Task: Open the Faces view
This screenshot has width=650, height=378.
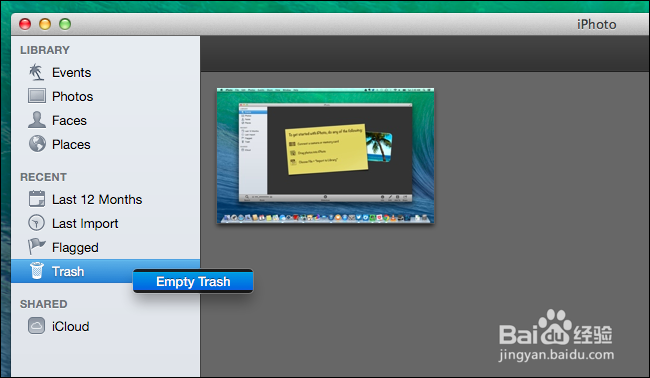Action: click(x=69, y=121)
